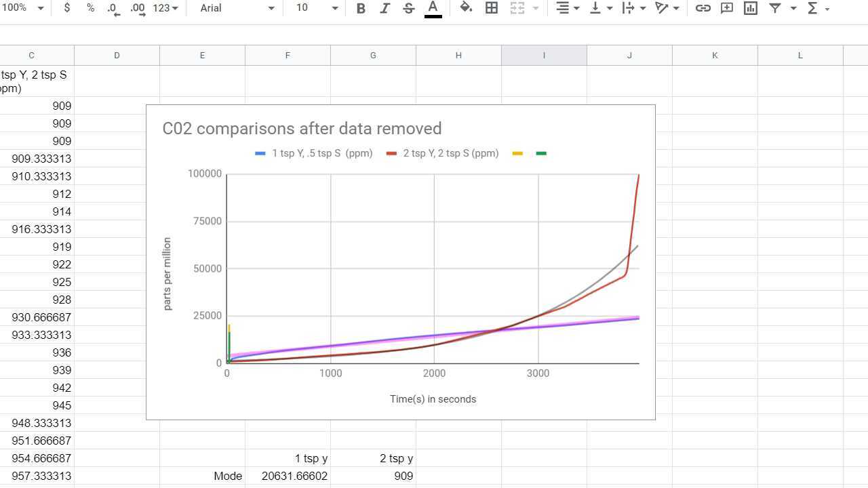Image resolution: width=868 pixels, height=488 pixels.
Task: Insert a link
Action: coord(703,8)
